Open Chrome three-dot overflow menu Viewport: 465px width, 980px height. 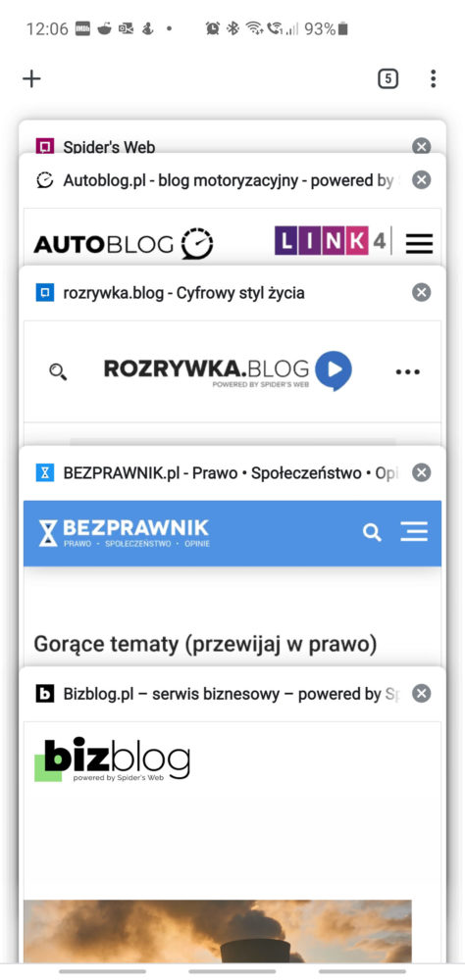point(433,78)
